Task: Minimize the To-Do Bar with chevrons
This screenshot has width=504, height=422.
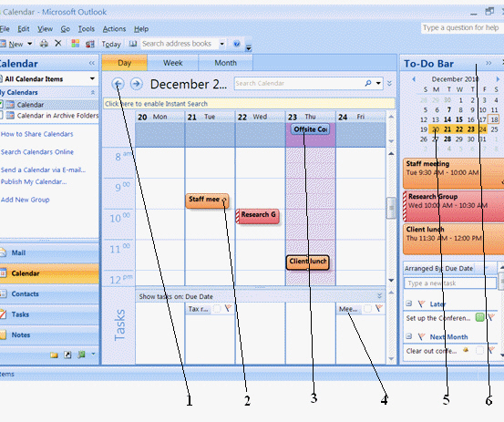Action: [x=489, y=63]
